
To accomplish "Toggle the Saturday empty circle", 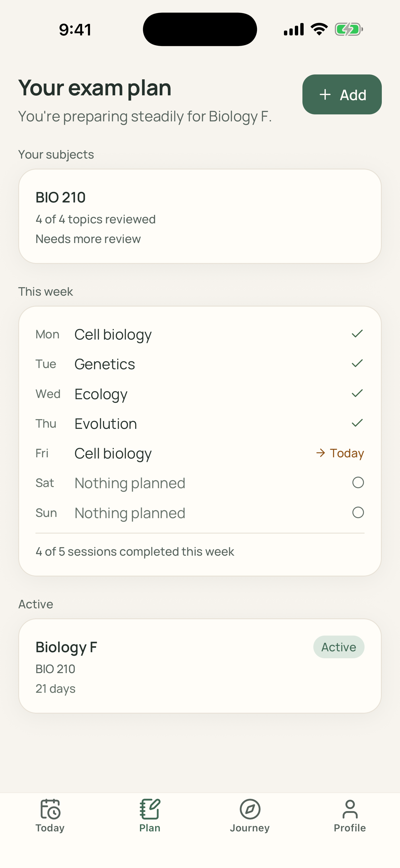I will coord(358,482).
